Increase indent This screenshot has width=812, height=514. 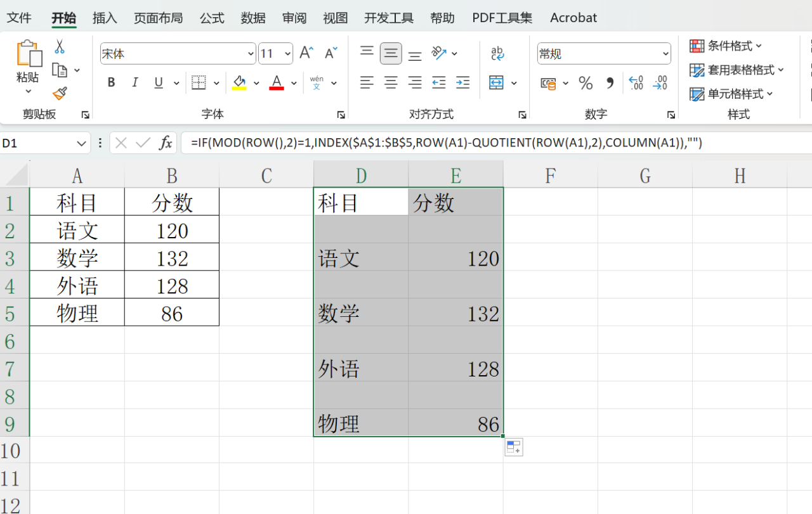pos(463,82)
